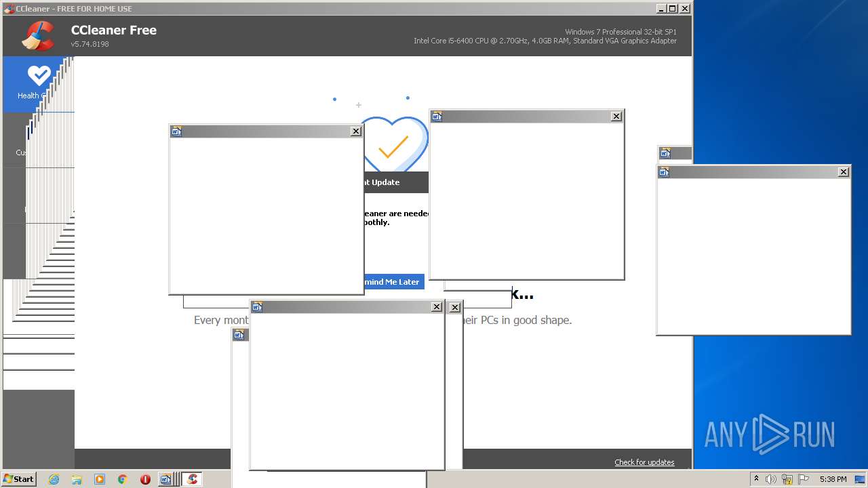
Task: Click the CCleaner Free title text
Action: [x=114, y=30]
